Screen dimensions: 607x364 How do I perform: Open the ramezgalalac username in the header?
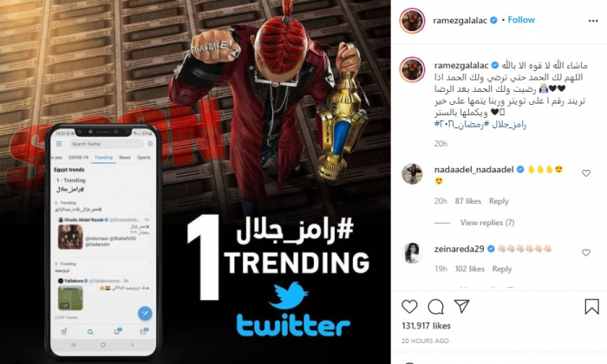point(460,21)
